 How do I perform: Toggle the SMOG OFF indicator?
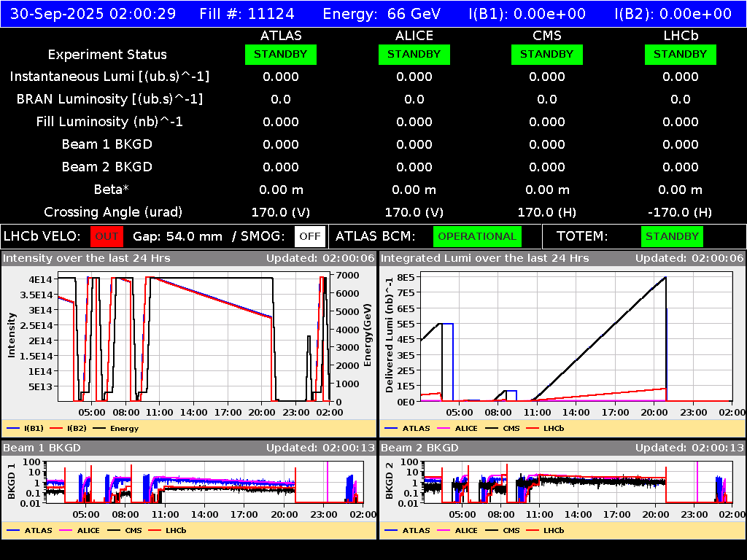[x=310, y=236]
